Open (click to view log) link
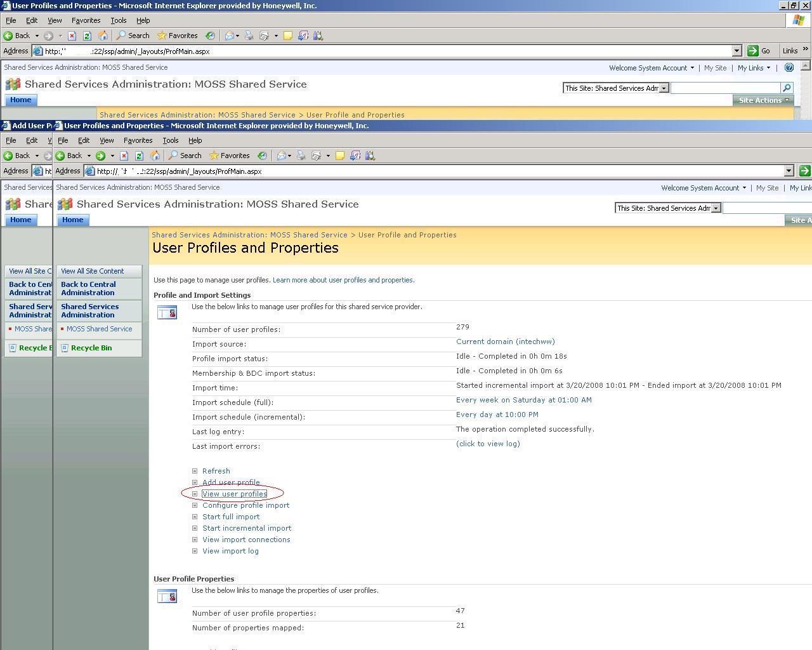Image resolution: width=812 pixels, height=650 pixels. coord(488,444)
